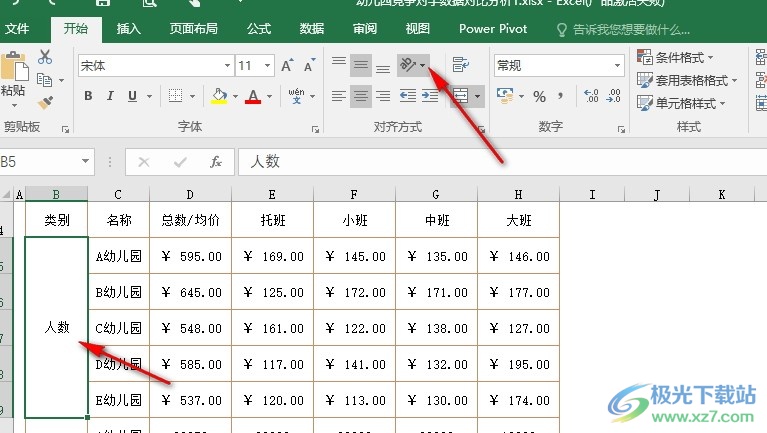This screenshot has width=767, height=433.
Task: Apply percent style format
Action: [540, 96]
